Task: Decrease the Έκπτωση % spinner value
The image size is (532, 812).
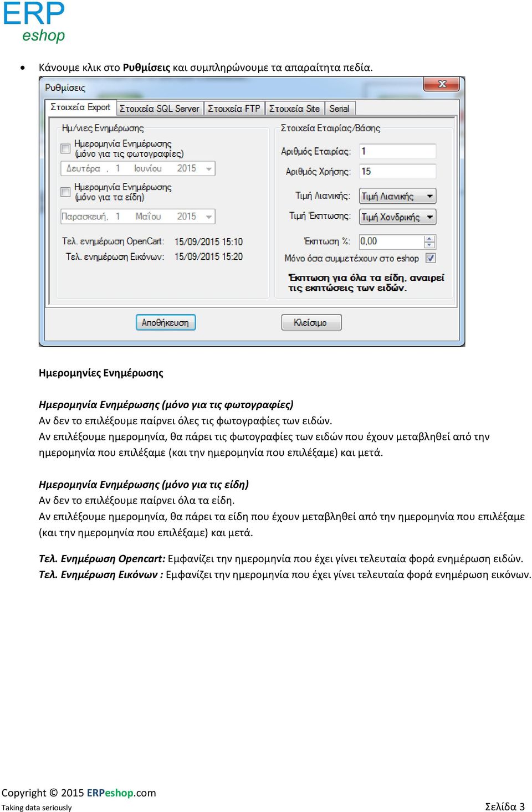Action: point(429,245)
